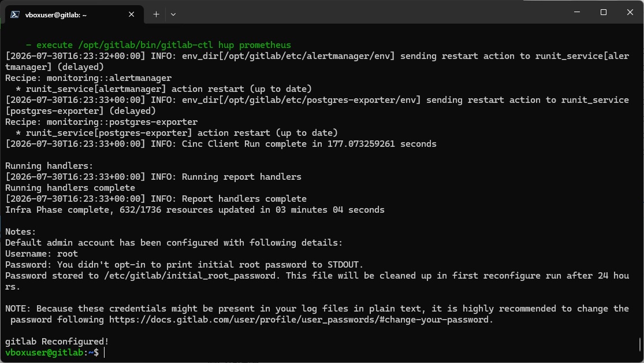The width and height of the screenshot is (644, 363).
Task: Click the 'Recipe: monitoring::alertmanager' line
Action: (x=88, y=77)
